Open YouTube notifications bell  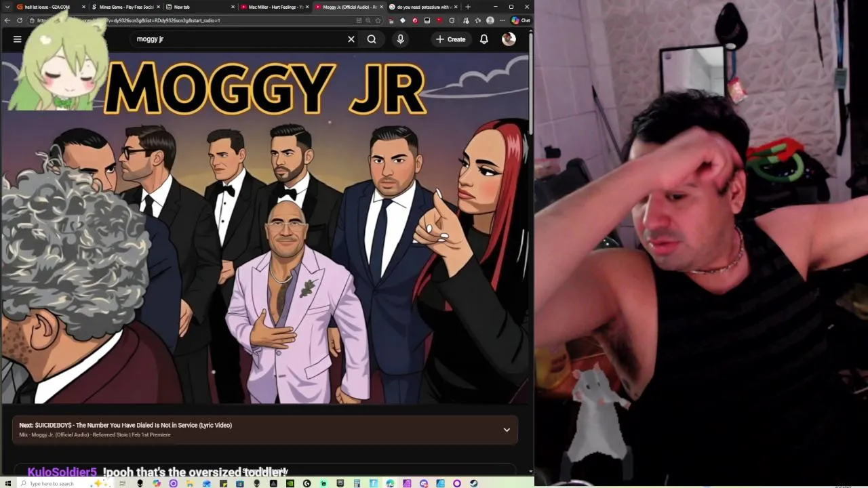[484, 39]
